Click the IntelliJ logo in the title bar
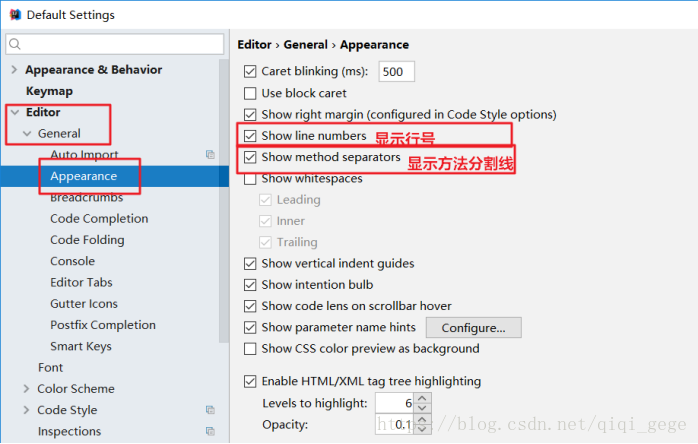This screenshot has height=444, width=698. (13, 15)
